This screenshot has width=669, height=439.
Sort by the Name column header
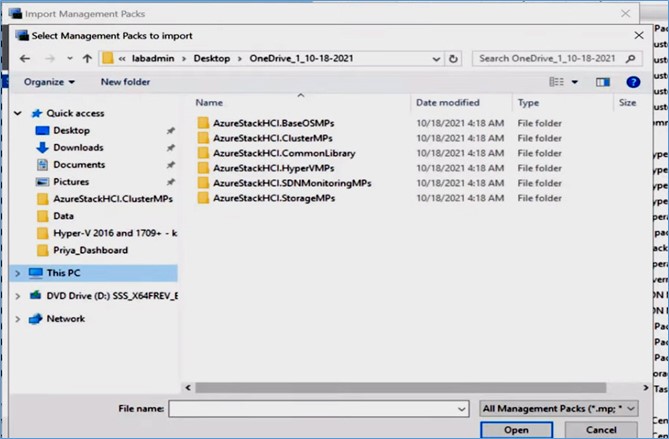pyautogui.click(x=209, y=103)
